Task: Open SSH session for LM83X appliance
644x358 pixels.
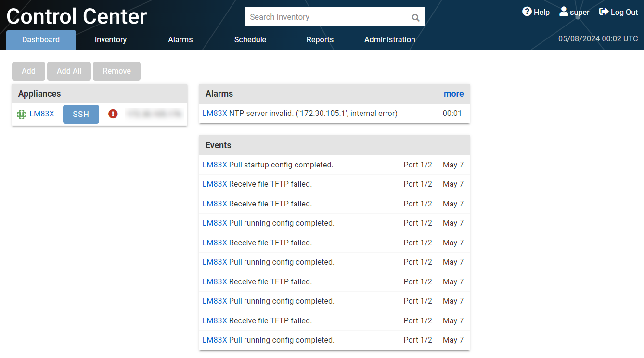Action: click(81, 114)
